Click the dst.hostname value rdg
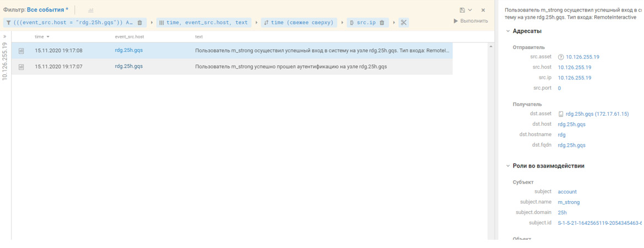This screenshot has height=248, width=644. [561, 134]
